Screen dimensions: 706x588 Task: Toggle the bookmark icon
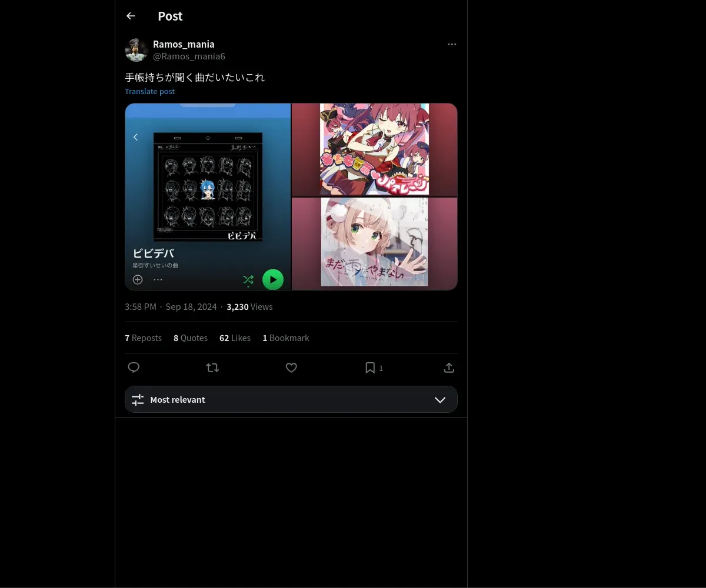[x=370, y=367]
